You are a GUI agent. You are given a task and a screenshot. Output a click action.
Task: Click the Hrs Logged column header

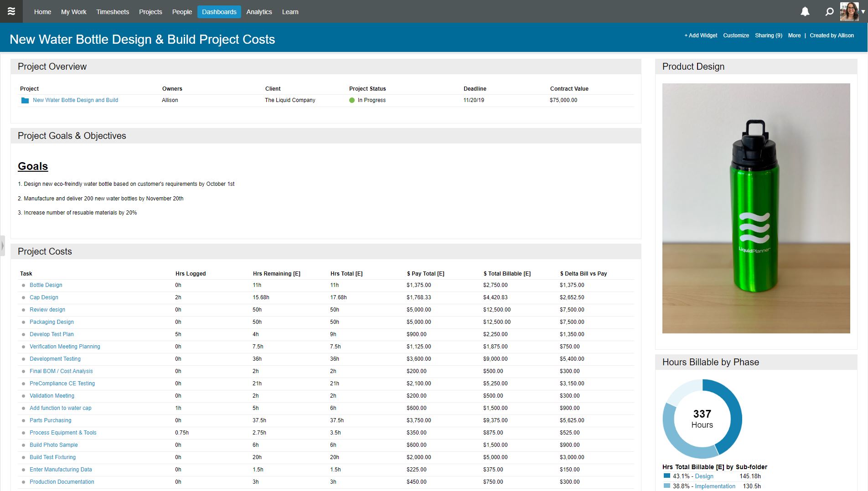pos(191,274)
